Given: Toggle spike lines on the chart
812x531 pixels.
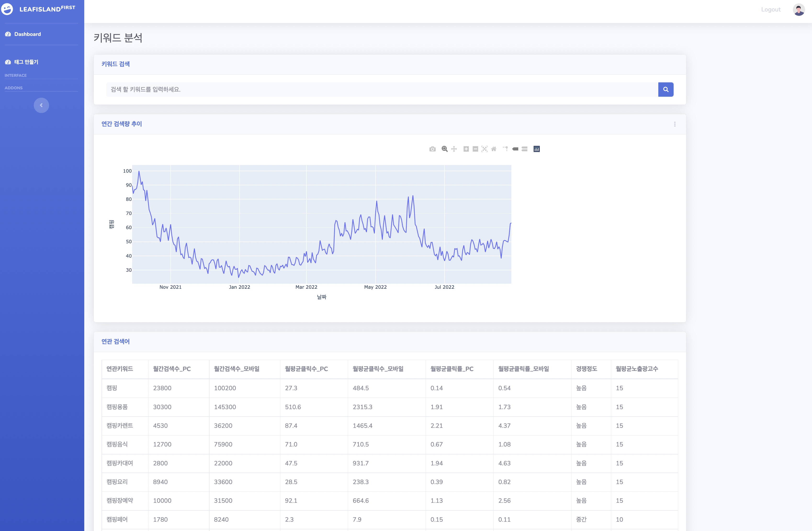Looking at the screenshot, I should [505, 149].
